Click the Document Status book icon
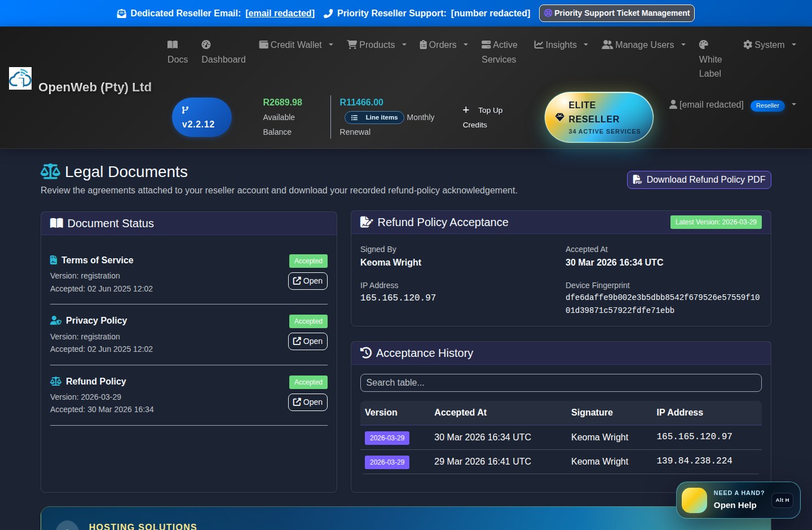This screenshot has width=812, height=530. point(56,223)
